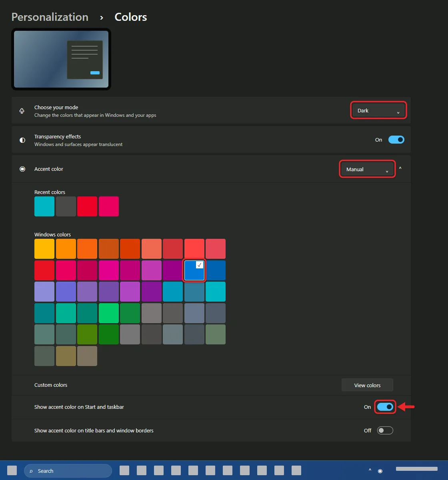The image size is (448, 480).
Task: Choose the darker blue swatch beside the checked one
Action: [x=216, y=270]
